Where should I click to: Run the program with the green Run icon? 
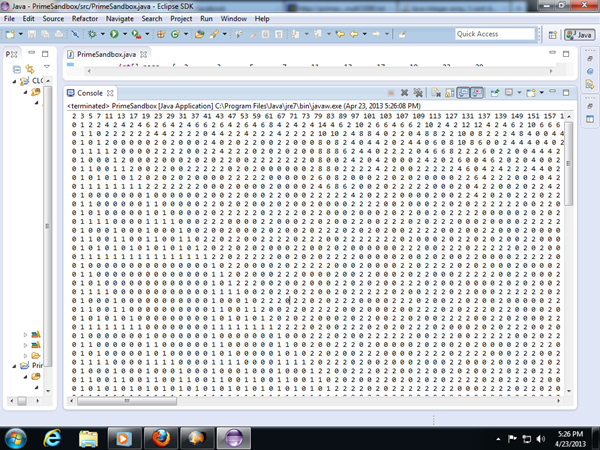(114, 34)
